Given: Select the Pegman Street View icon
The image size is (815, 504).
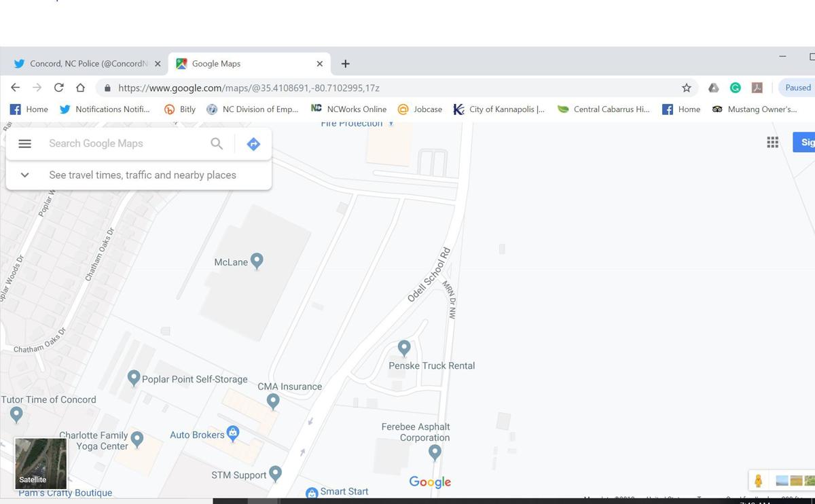Looking at the screenshot, I should coord(758,480).
